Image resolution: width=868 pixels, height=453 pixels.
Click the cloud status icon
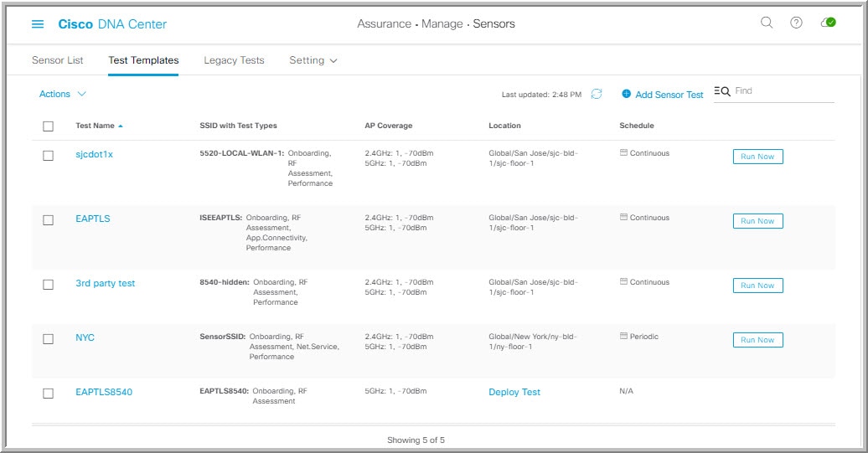(x=828, y=23)
